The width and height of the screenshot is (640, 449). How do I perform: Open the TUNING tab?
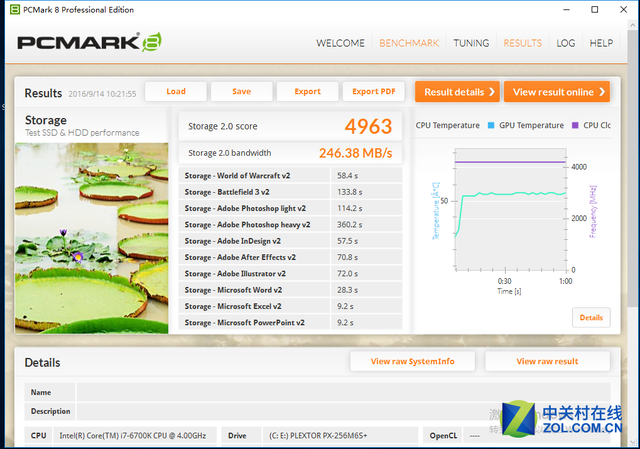tap(471, 43)
